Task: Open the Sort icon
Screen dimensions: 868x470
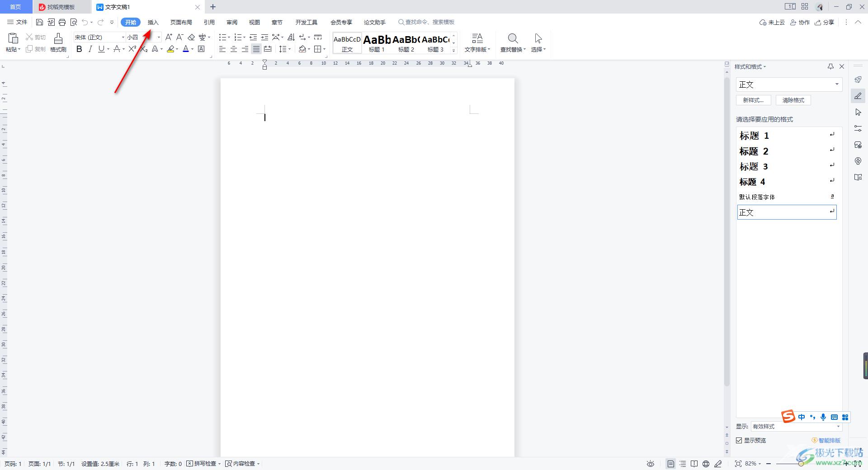Action: (291, 37)
